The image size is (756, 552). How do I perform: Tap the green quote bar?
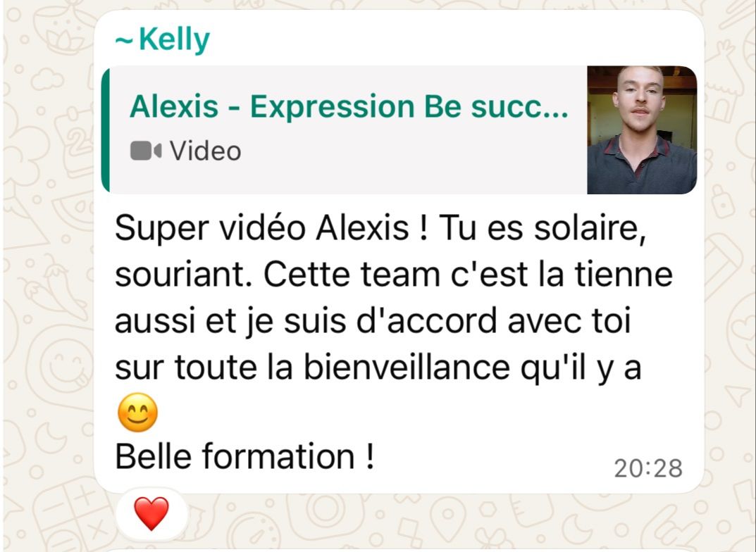(x=105, y=130)
